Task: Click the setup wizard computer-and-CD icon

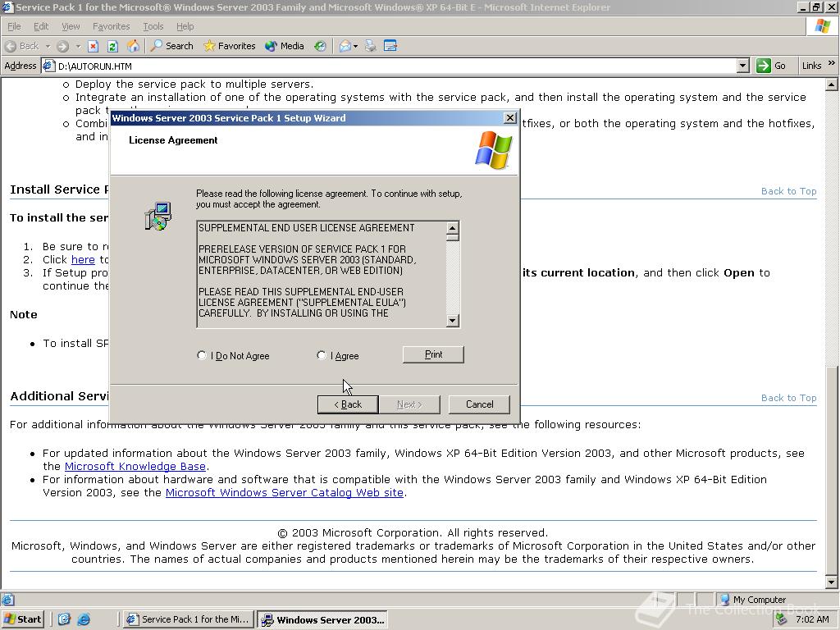Action: coord(158,216)
